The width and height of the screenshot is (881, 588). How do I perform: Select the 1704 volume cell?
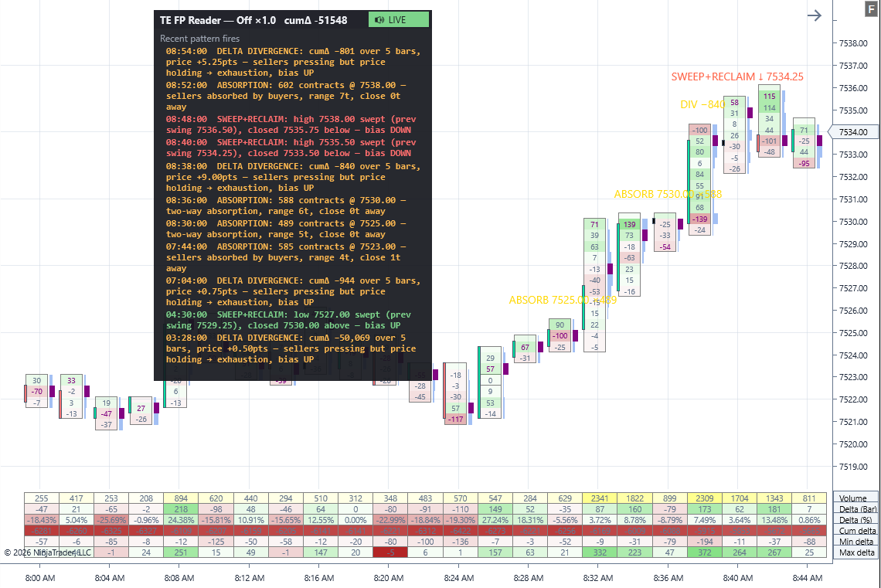(x=740, y=498)
